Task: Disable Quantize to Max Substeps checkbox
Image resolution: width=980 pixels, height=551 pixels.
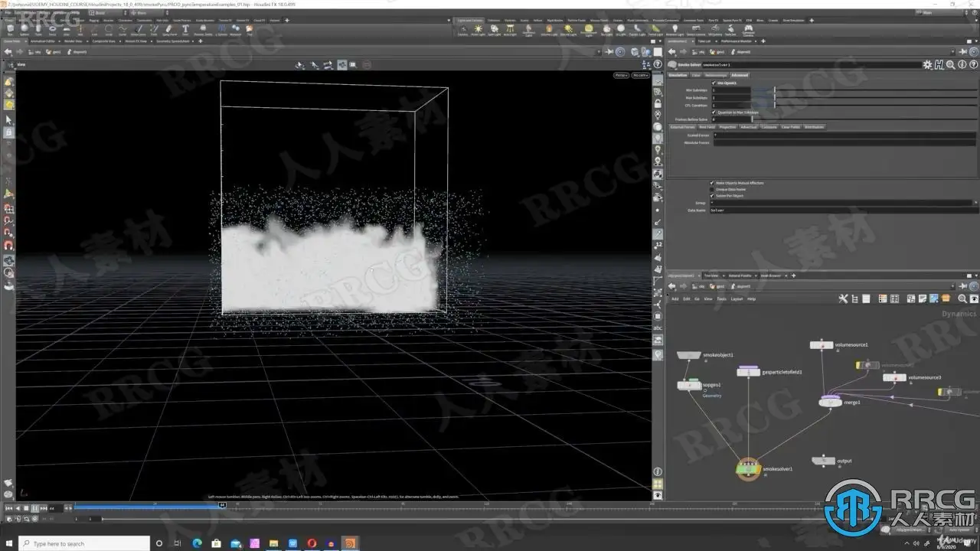Action: coord(714,112)
